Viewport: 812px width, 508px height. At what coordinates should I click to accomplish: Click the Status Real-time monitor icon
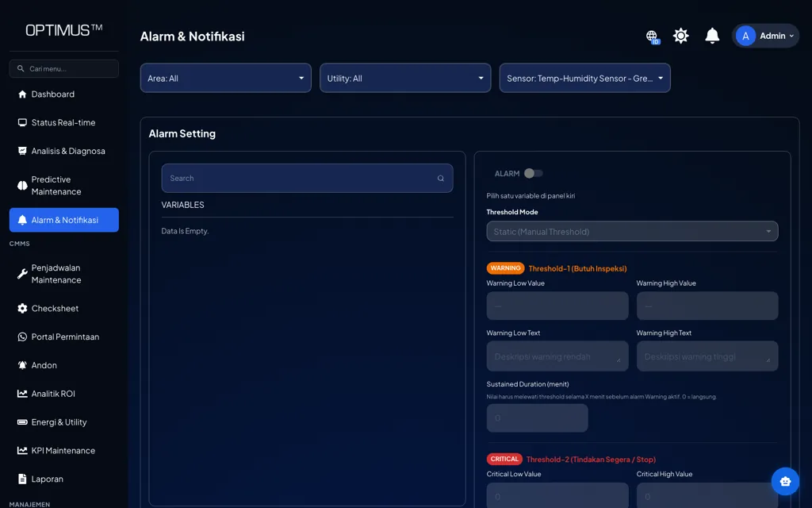[x=22, y=123]
